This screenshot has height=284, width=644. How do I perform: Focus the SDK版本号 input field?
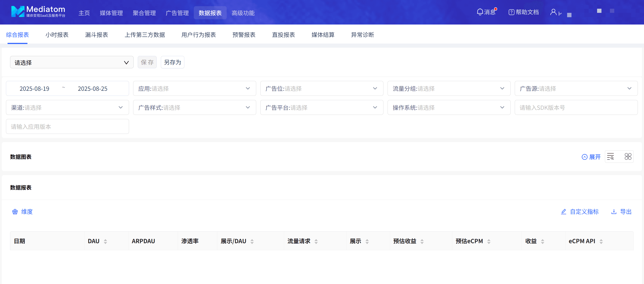(x=576, y=108)
